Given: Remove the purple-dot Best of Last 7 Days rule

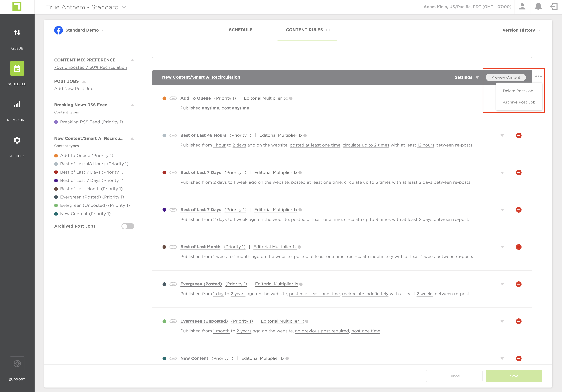Looking at the screenshot, I should pyautogui.click(x=519, y=210).
